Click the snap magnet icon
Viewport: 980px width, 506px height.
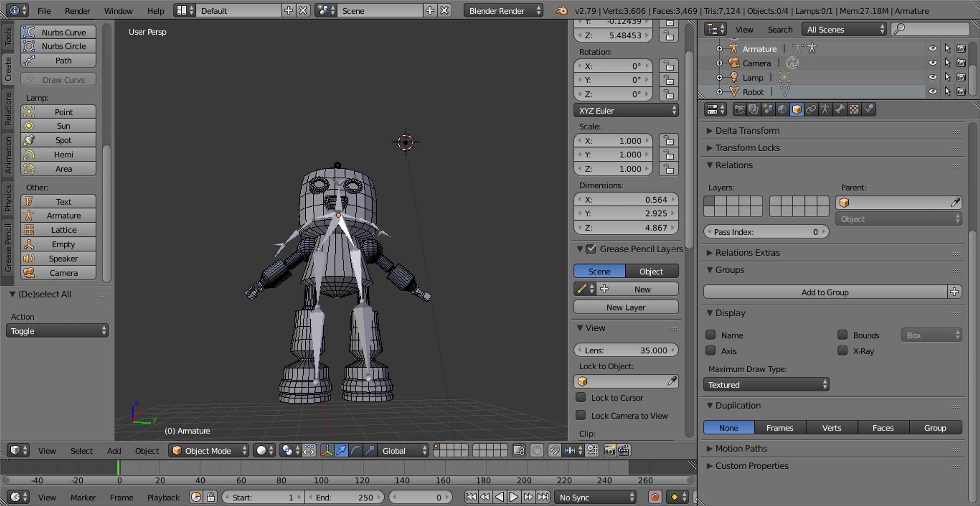[x=554, y=450]
